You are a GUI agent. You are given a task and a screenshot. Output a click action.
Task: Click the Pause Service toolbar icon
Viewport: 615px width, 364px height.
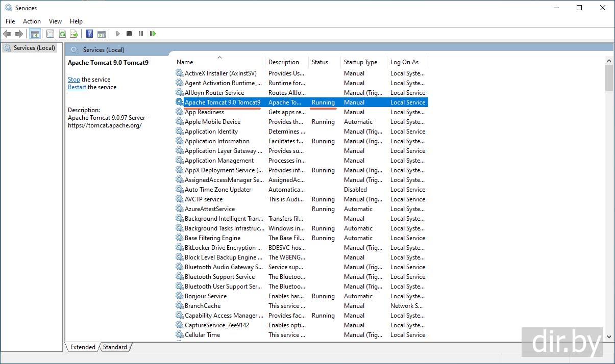click(x=141, y=34)
